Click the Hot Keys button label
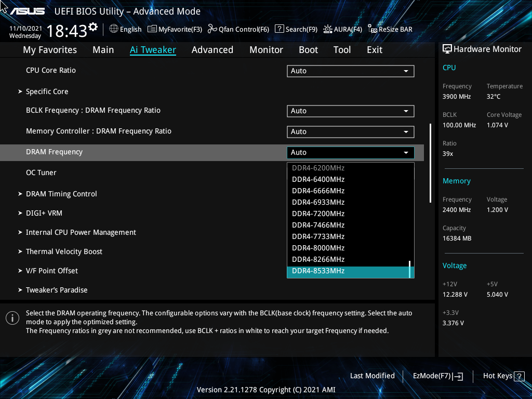Image resolution: width=532 pixels, height=399 pixels. (497, 376)
